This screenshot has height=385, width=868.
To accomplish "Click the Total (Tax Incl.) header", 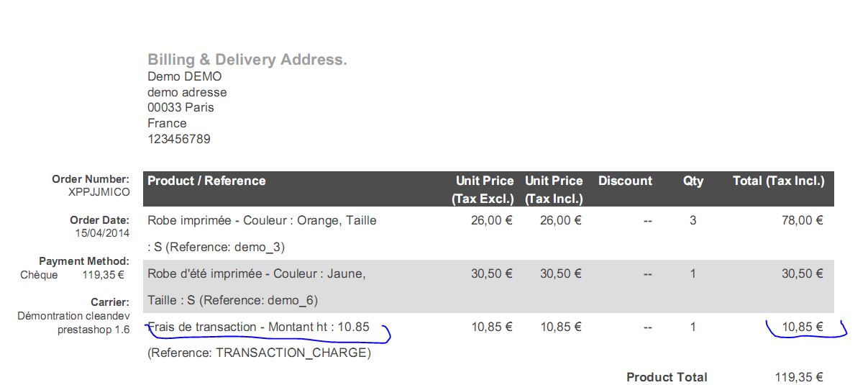I will [x=778, y=181].
